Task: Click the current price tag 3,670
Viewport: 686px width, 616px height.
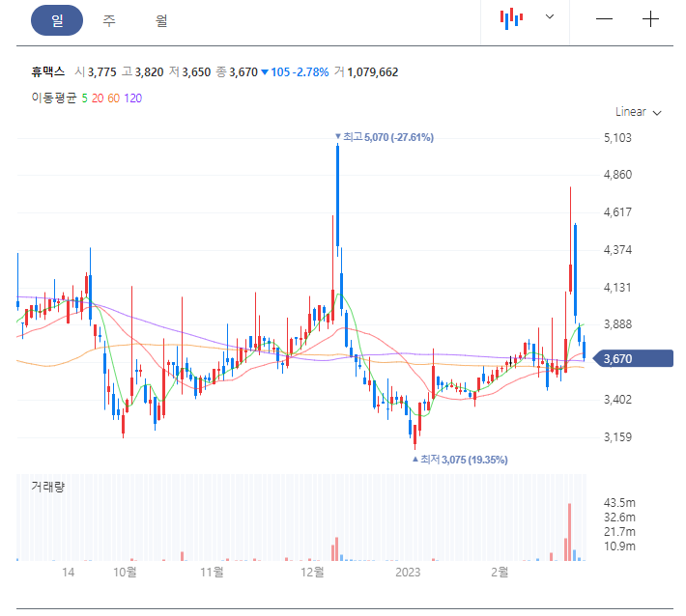Action: click(x=633, y=358)
